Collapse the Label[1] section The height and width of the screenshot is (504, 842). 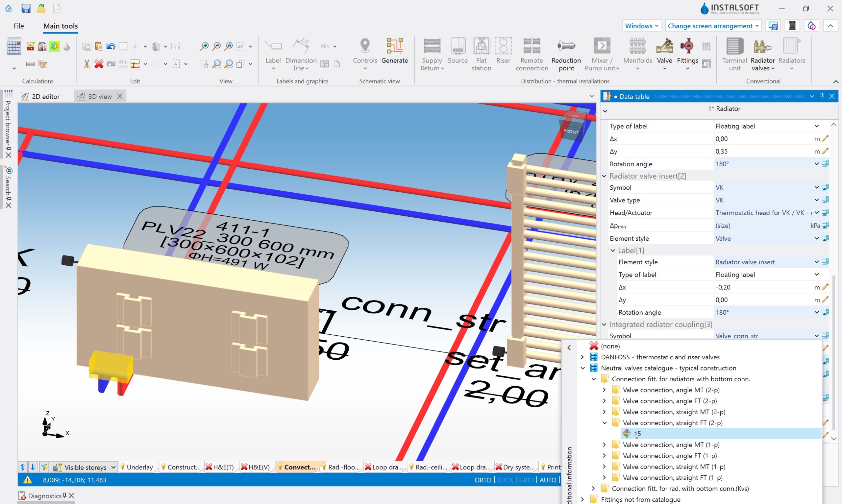click(613, 250)
